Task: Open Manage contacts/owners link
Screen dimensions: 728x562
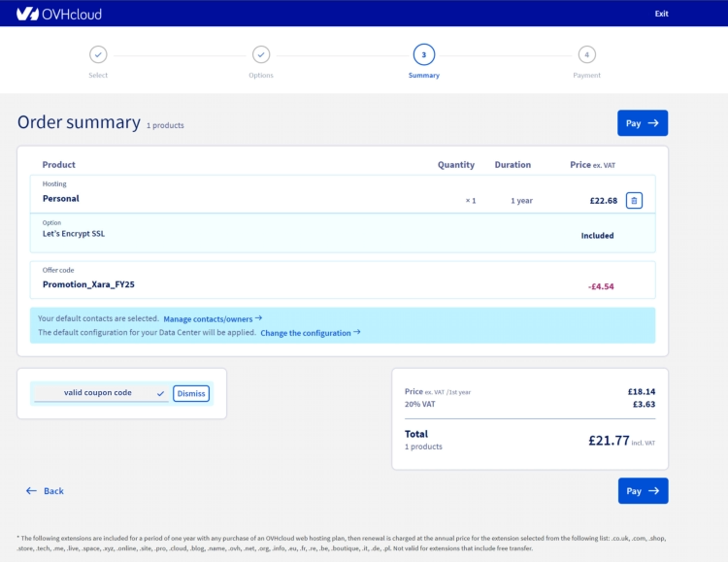Action: (213, 318)
